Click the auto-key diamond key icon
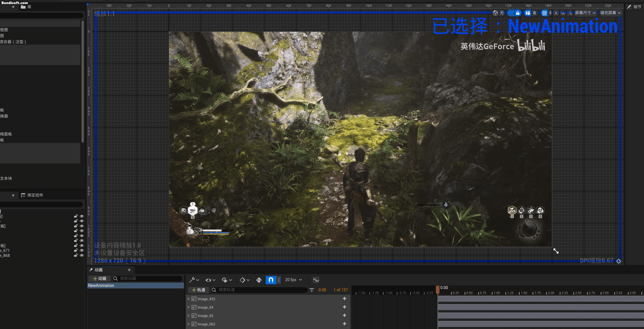The image size is (644, 329). click(259, 280)
